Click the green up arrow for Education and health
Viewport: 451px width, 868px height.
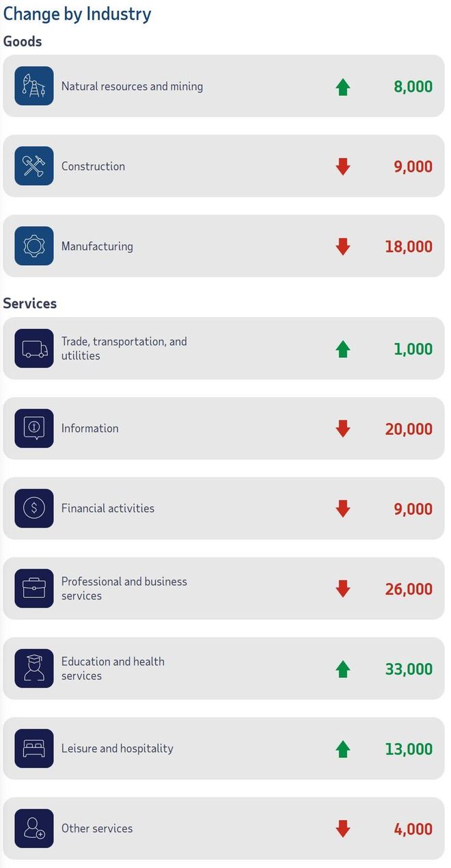[343, 669]
